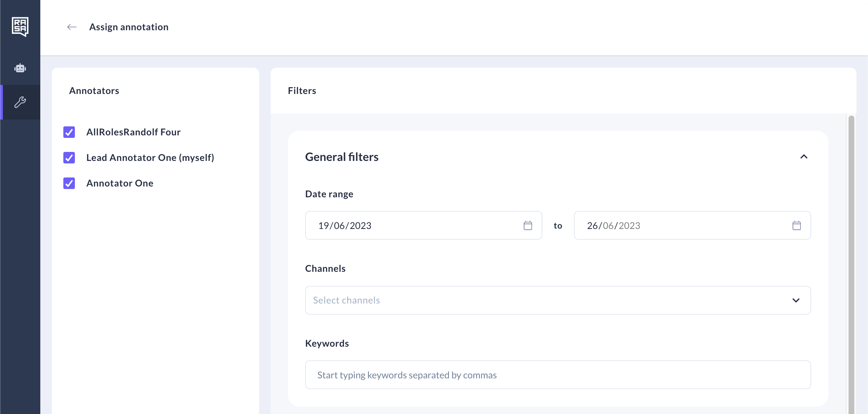Click the Lead Annotator One label
This screenshot has height=414, width=868.
[x=150, y=158]
